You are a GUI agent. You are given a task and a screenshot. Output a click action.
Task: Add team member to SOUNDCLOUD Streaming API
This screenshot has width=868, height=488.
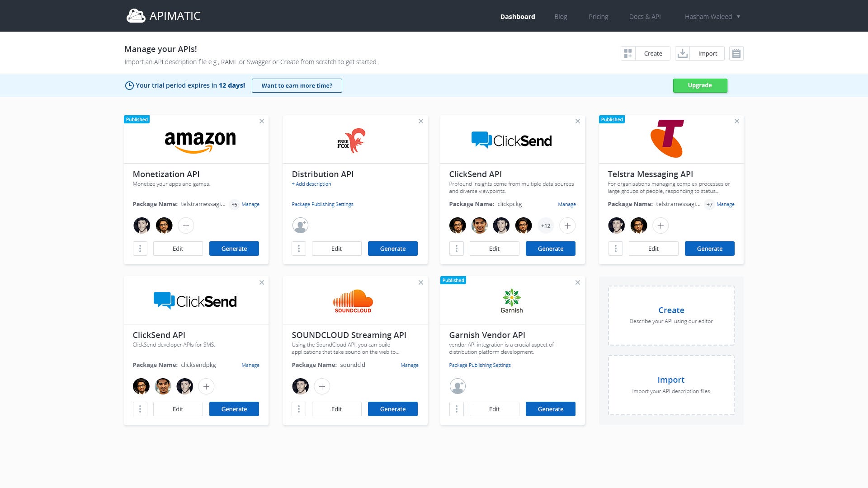pyautogui.click(x=322, y=386)
